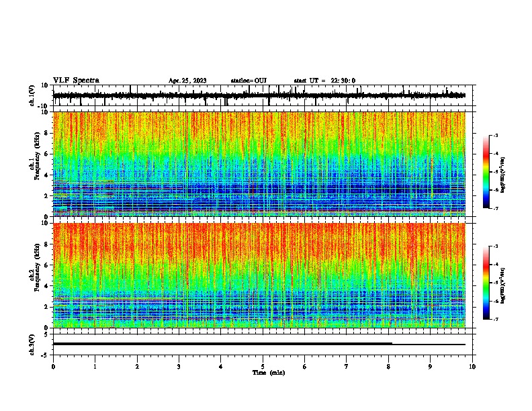Click time axis tick label '7'

click(347, 367)
